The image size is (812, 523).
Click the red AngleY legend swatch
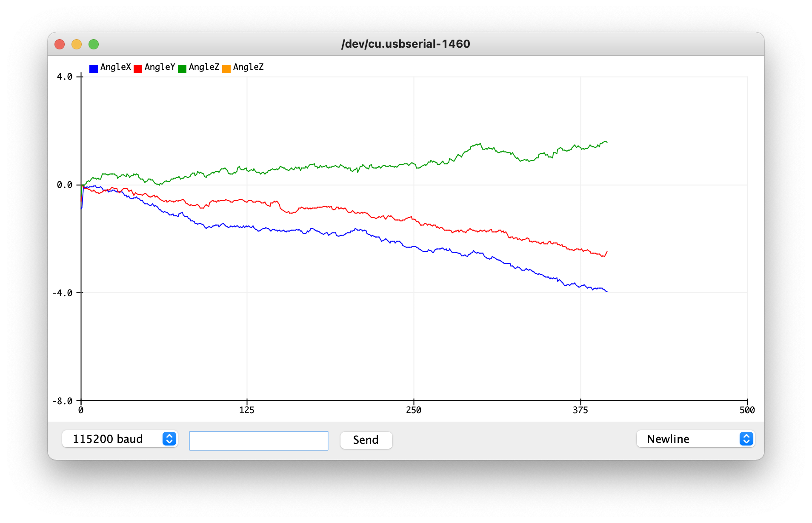(138, 69)
